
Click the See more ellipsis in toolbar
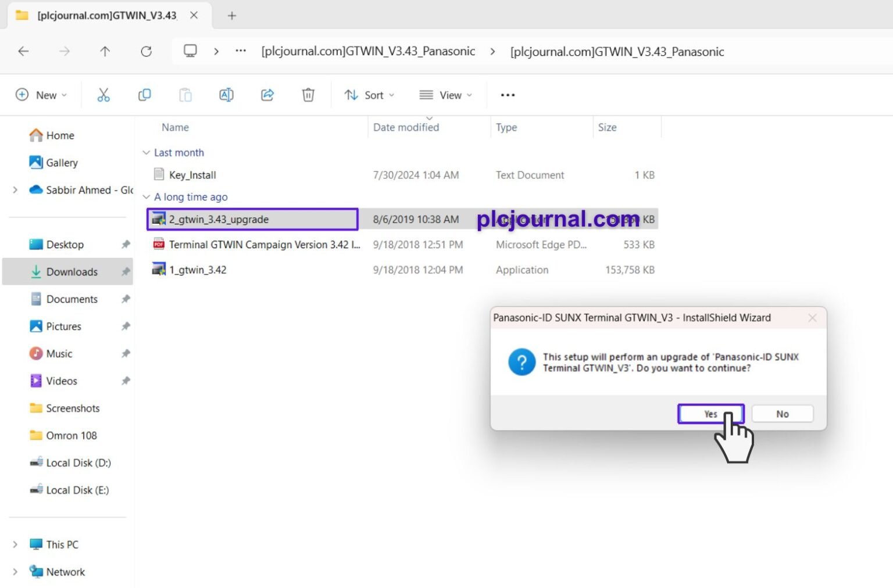(508, 95)
